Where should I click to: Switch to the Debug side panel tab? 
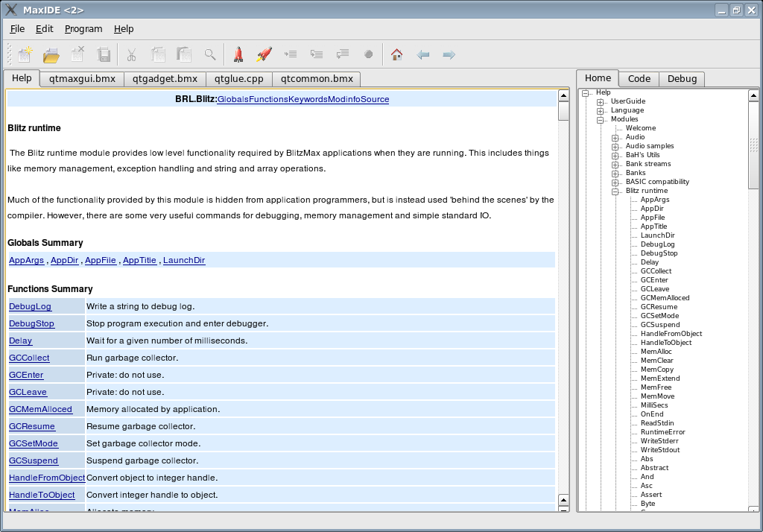(682, 79)
